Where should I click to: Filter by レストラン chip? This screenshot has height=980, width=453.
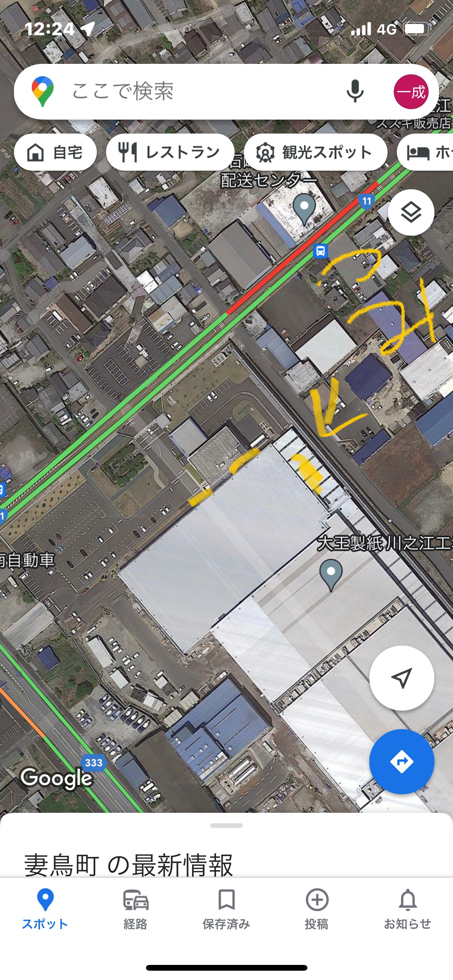point(170,152)
